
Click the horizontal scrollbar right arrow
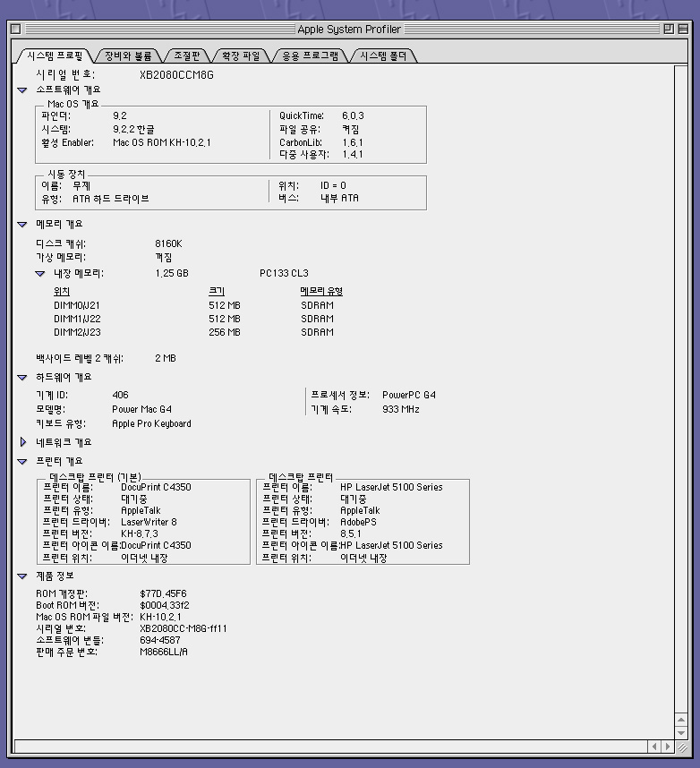pos(668,746)
